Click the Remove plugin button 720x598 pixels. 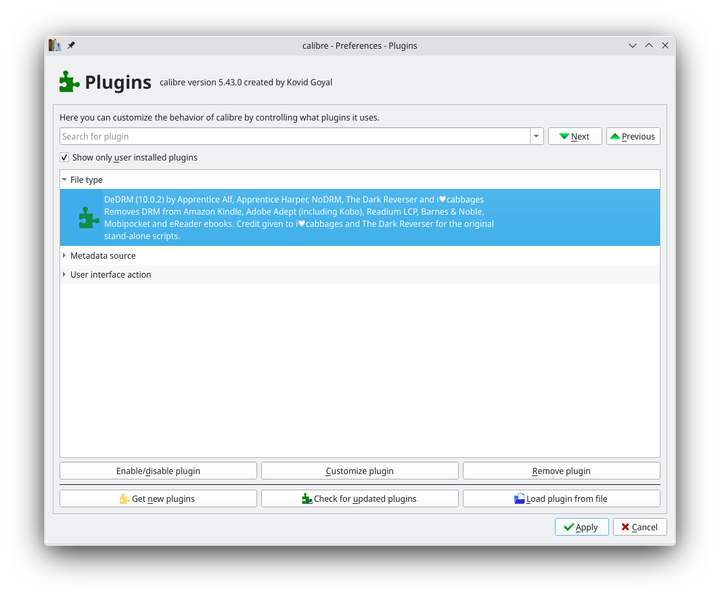[x=561, y=471]
